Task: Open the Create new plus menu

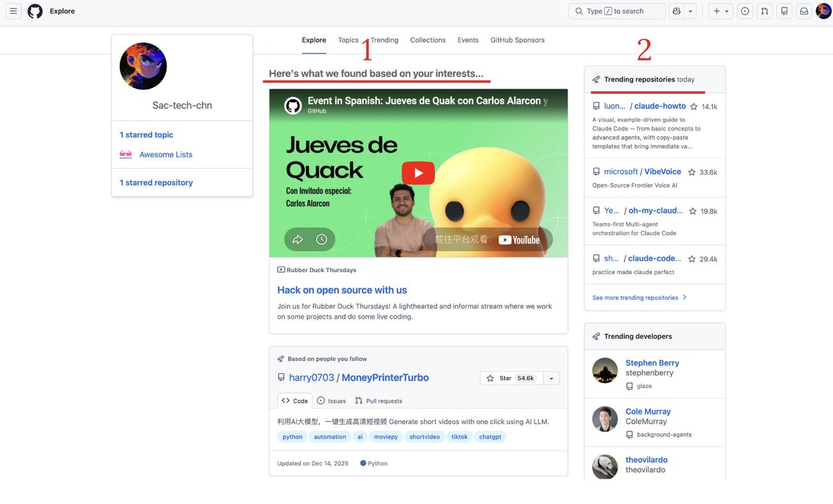Action: (721, 11)
